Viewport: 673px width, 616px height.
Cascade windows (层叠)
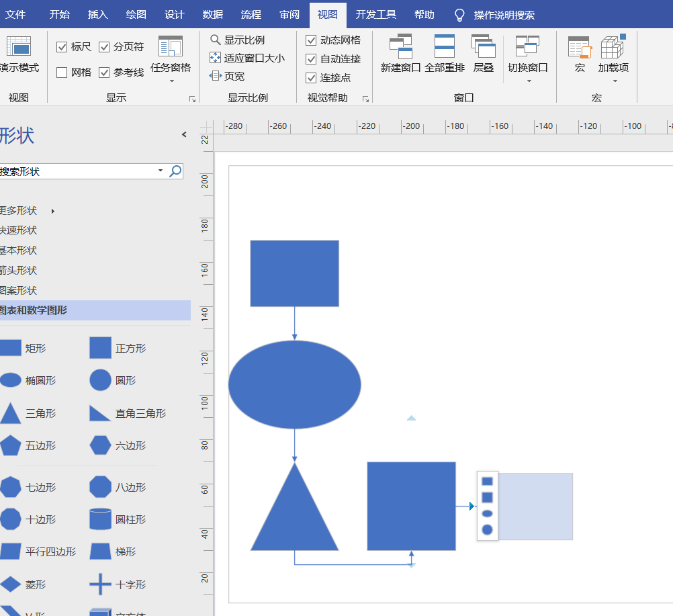484,54
